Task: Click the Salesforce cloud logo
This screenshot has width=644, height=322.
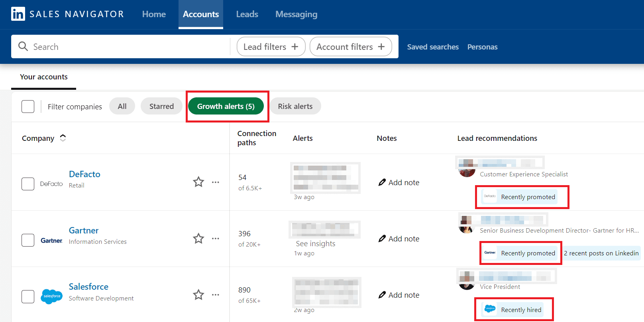Action: tap(52, 296)
